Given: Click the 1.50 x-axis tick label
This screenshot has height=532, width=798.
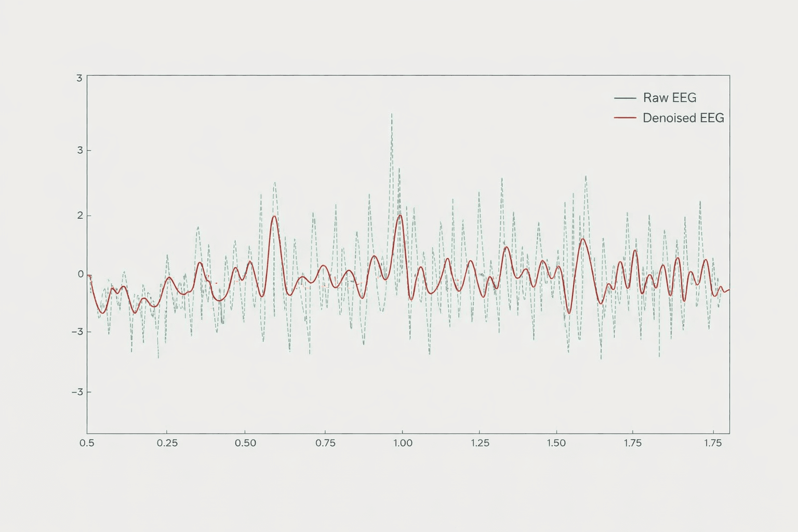Looking at the screenshot, I should [x=556, y=443].
